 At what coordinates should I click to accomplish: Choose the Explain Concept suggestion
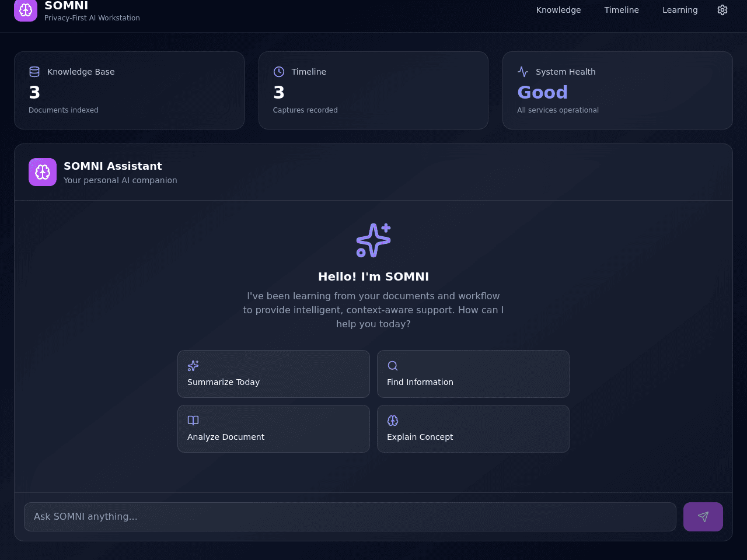473,429
